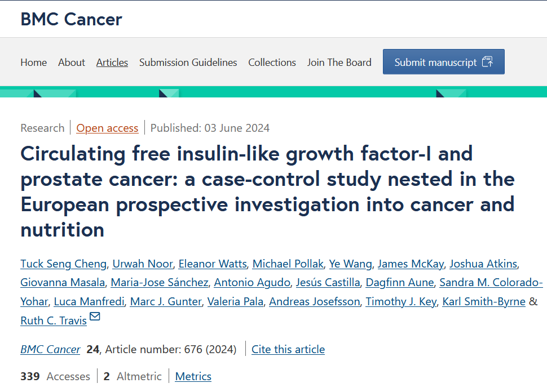Image resolution: width=547 pixels, height=392 pixels.
Task: Click author link Michael Pollak
Action: pos(288,264)
